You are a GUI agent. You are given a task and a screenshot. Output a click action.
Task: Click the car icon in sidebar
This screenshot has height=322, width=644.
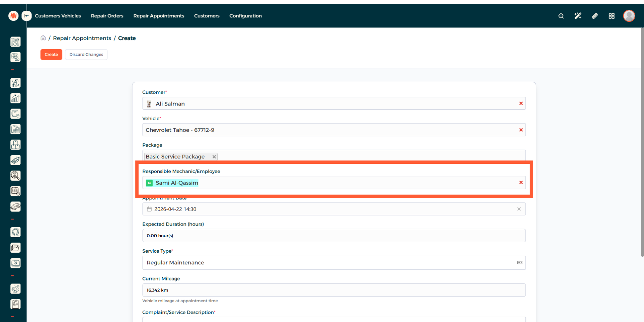(15, 206)
